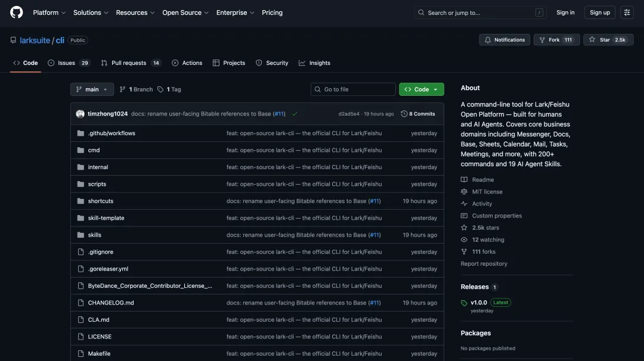
Task: Click the .gitignore file icon
Action: [x=80, y=252]
